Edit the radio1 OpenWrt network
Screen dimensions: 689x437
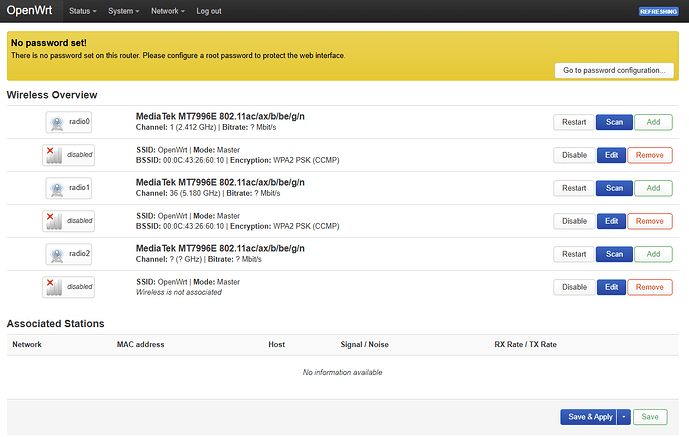coord(611,221)
